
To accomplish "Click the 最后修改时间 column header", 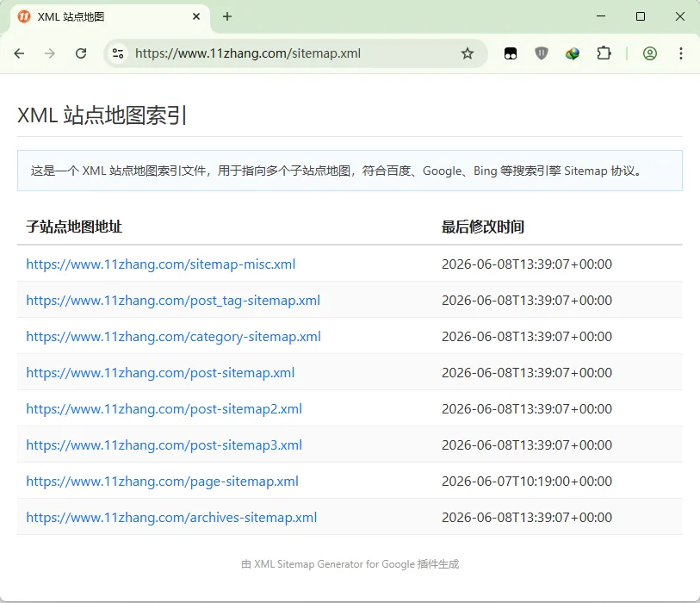I will coord(482,227).
